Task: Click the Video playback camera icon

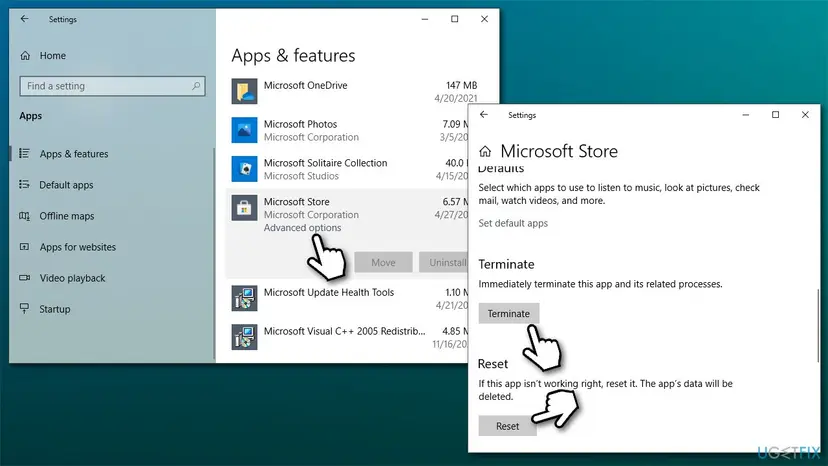Action: coord(24,277)
